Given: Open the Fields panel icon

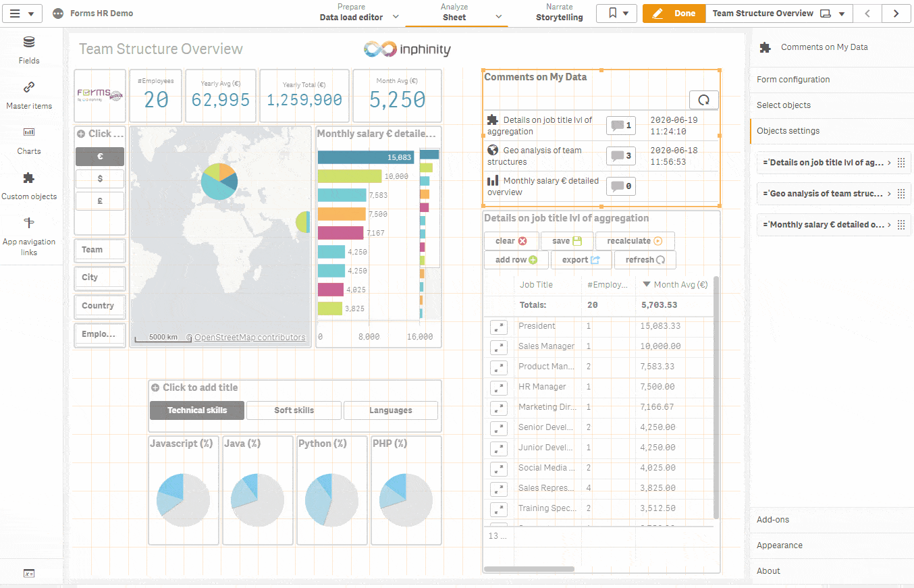Looking at the screenshot, I should pyautogui.click(x=29, y=43).
